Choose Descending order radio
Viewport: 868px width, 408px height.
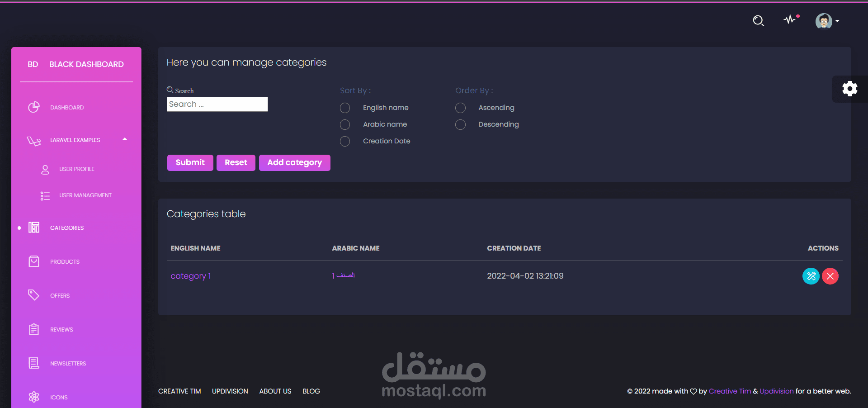[460, 124]
